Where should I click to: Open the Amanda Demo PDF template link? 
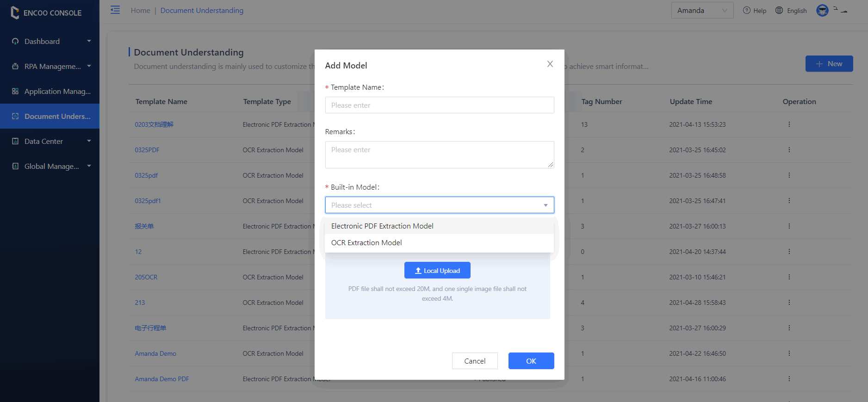click(162, 379)
